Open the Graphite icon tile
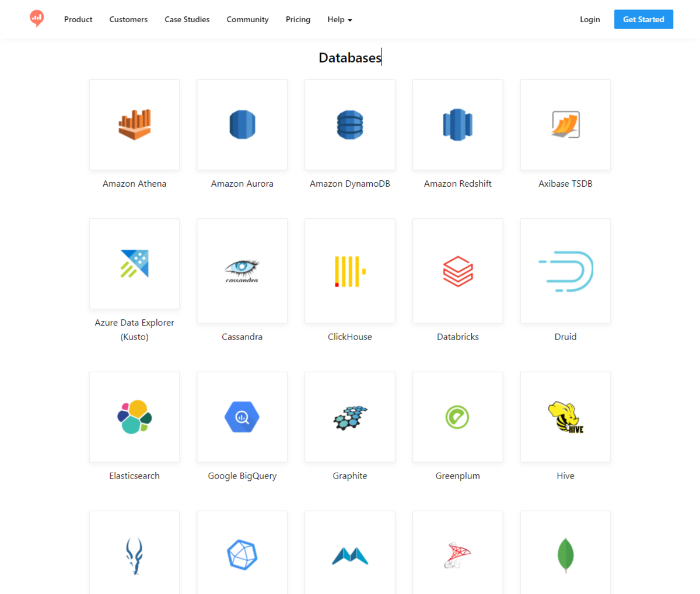Screen dimensions: 700x594 click(x=350, y=417)
